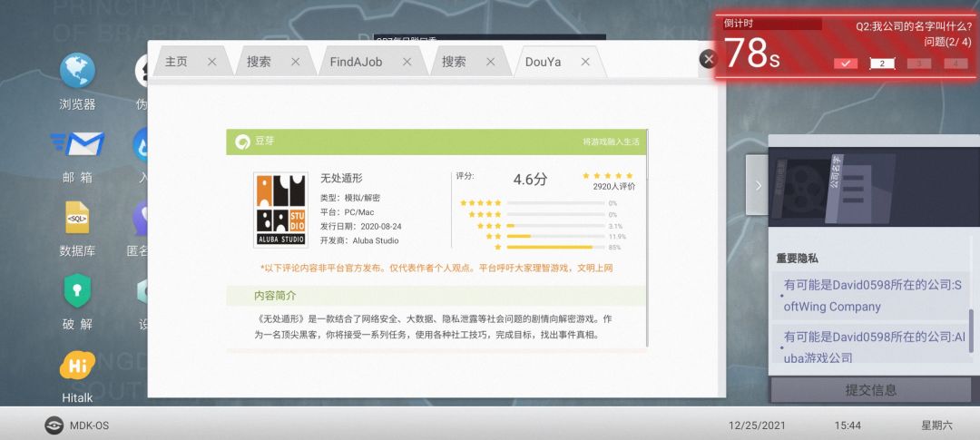Image resolution: width=980 pixels, height=440 pixels.
Task: Close the second 搜索 tab
Action: pos(491,62)
